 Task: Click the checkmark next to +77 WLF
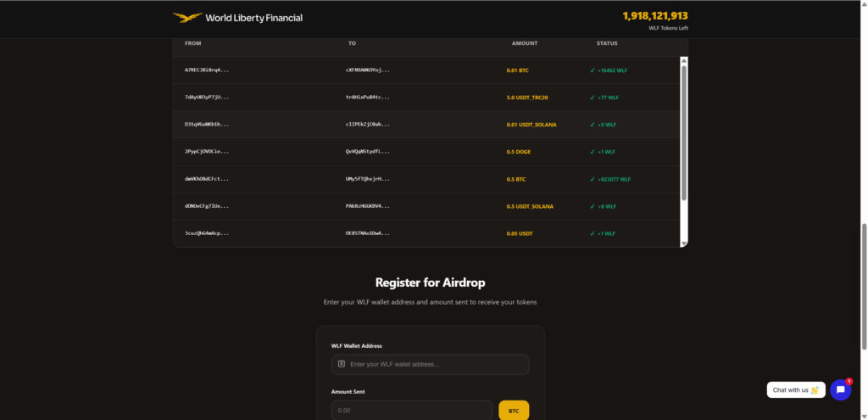(593, 98)
